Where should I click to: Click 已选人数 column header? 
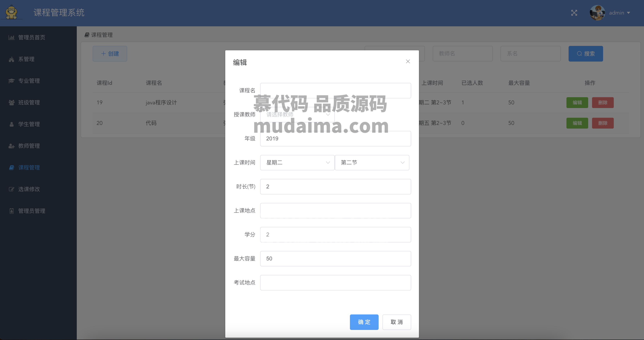coord(472,83)
